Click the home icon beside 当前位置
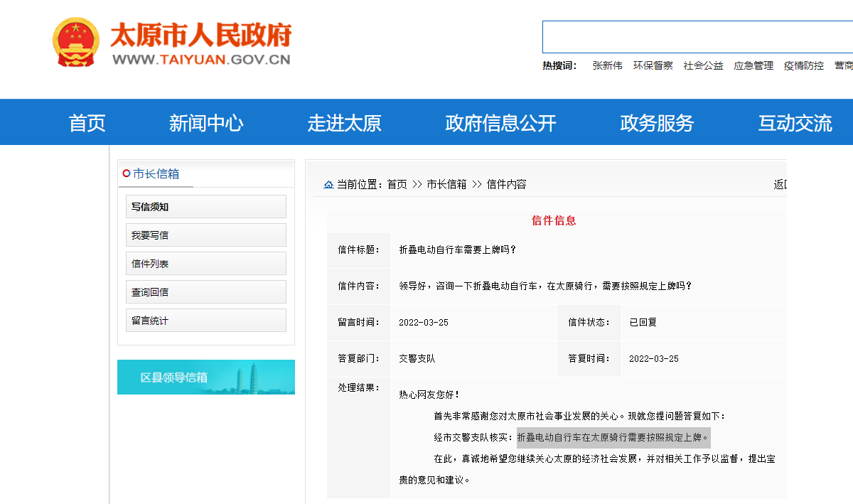The image size is (853, 504). coord(328,185)
